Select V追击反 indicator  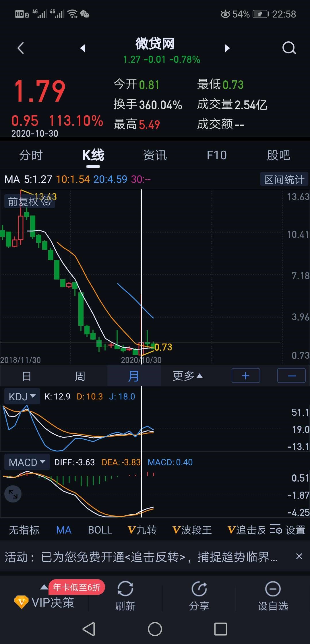(247, 530)
